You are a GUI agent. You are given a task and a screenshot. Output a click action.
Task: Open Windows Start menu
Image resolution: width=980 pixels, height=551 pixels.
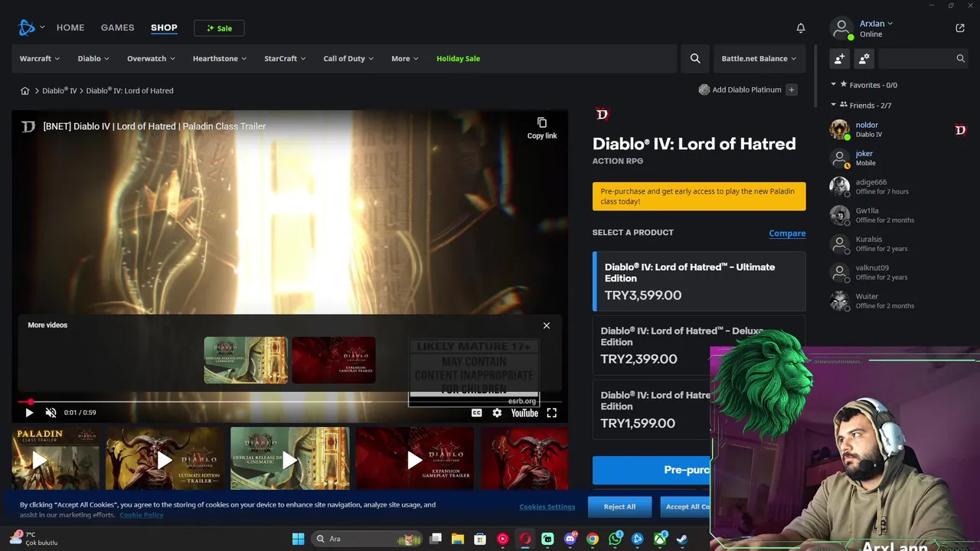point(298,539)
